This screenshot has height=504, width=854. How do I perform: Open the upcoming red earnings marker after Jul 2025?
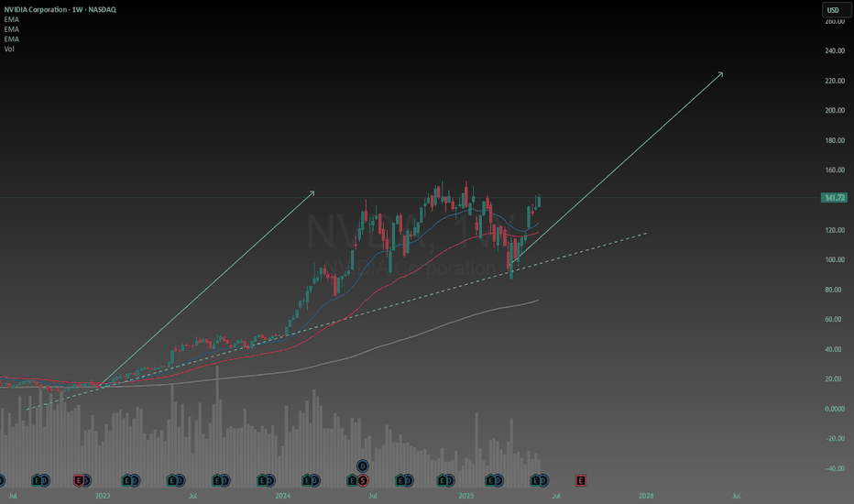pyautogui.click(x=581, y=480)
